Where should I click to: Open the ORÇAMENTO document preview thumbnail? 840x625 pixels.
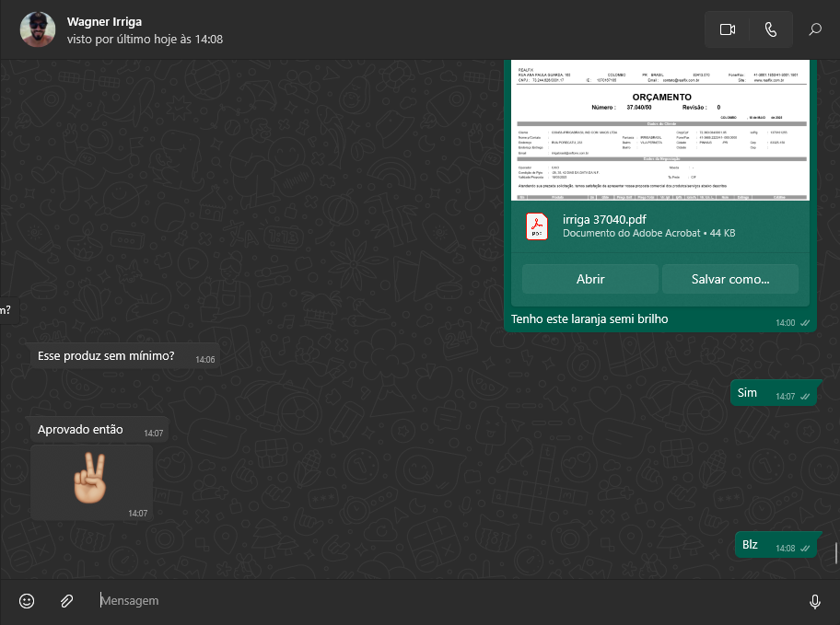(x=660, y=131)
